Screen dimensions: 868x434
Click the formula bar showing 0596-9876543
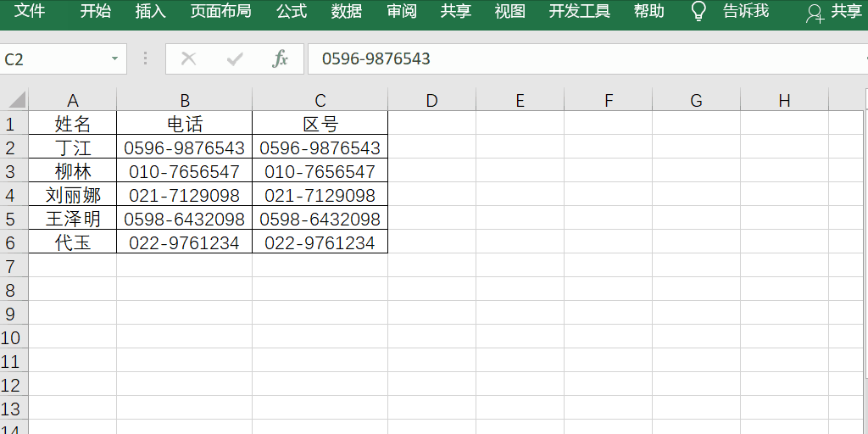click(x=587, y=58)
